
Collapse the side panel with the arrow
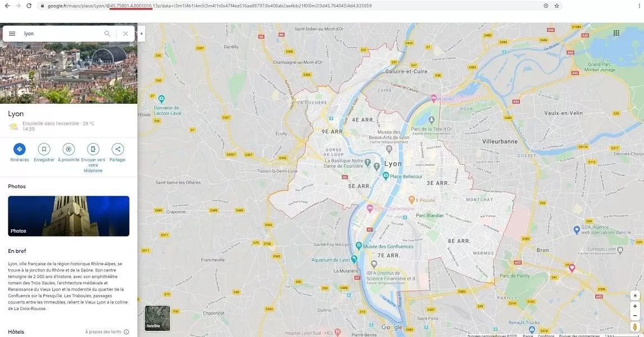141,34
